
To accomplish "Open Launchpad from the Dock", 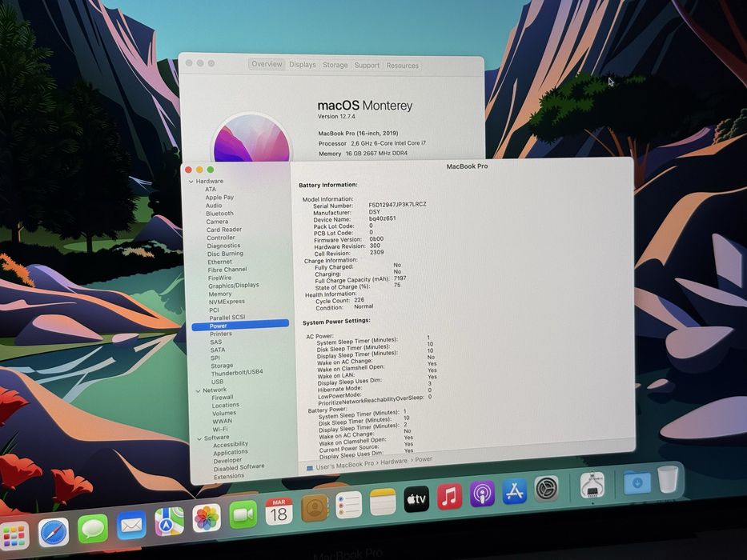I will point(14,534).
